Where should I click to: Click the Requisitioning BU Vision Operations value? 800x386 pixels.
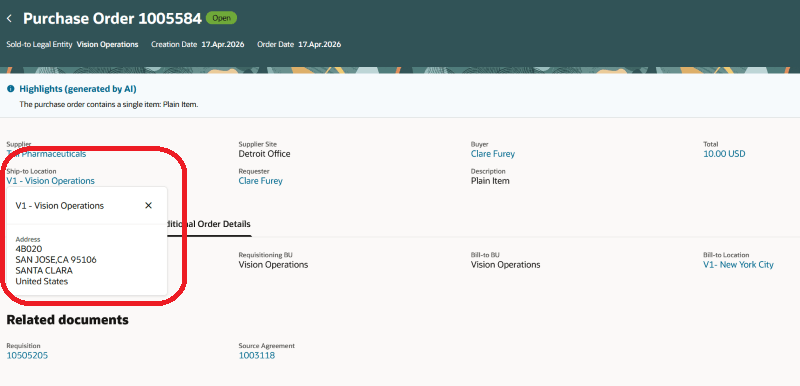pos(273,265)
